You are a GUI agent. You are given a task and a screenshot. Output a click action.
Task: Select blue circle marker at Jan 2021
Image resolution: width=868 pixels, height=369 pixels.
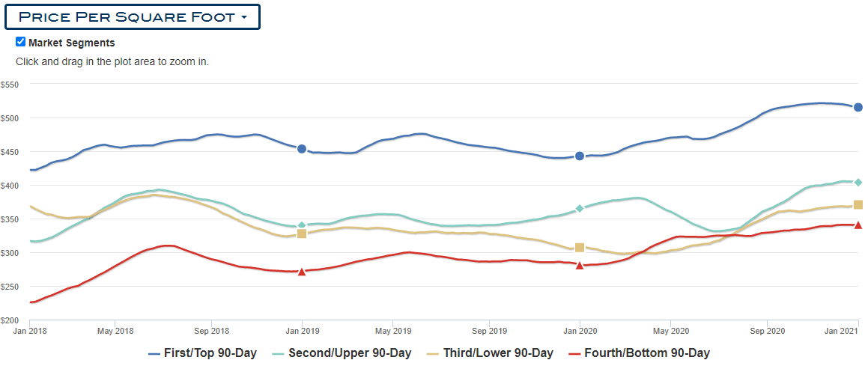pos(858,107)
